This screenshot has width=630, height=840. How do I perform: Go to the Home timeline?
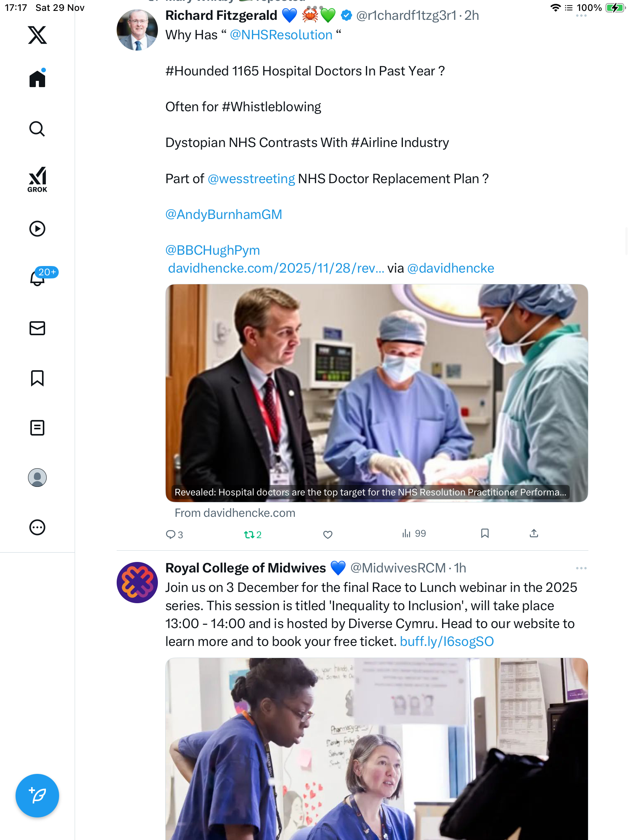click(37, 79)
